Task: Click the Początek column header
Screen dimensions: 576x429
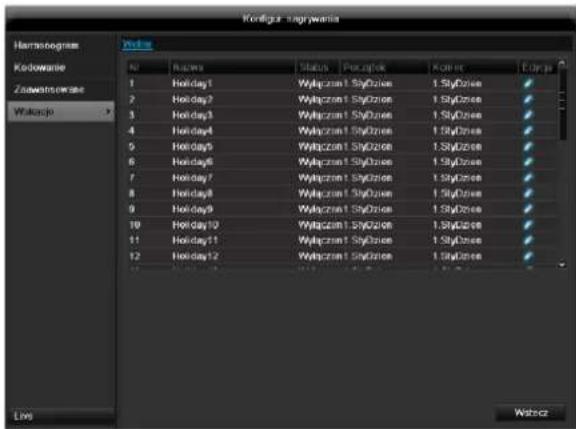Action: pos(384,68)
